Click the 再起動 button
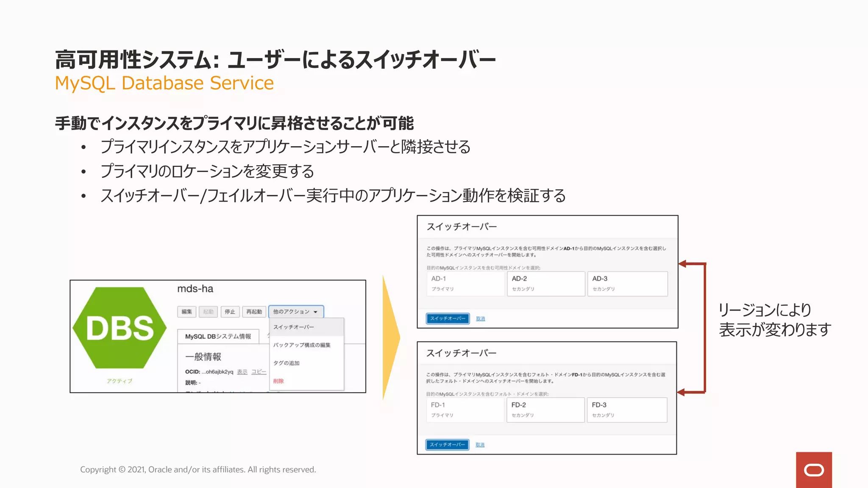 (254, 312)
